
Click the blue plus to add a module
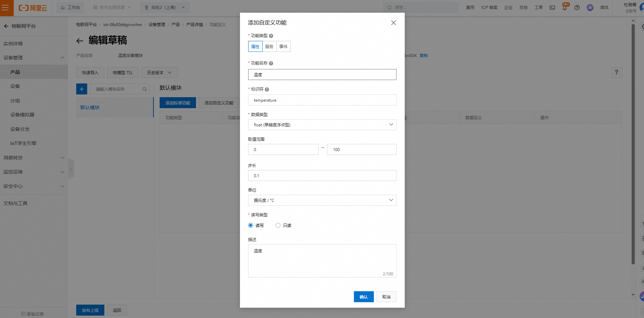click(81, 89)
